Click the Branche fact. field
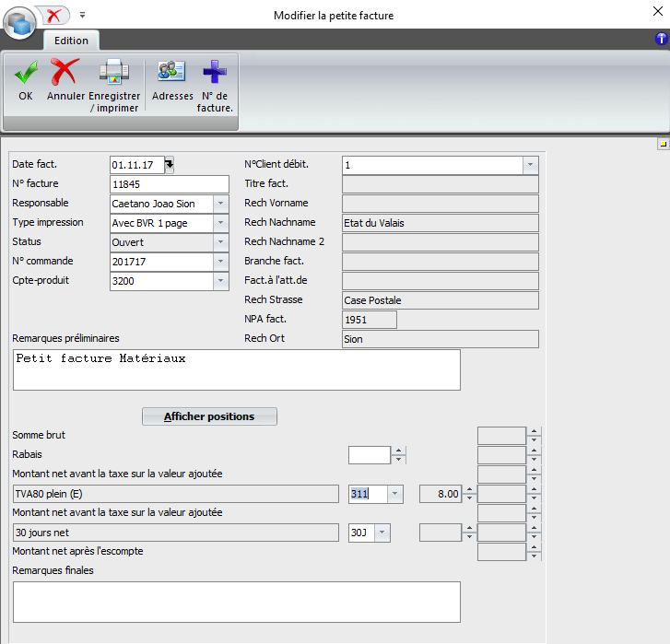 pyautogui.click(x=441, y=262)
